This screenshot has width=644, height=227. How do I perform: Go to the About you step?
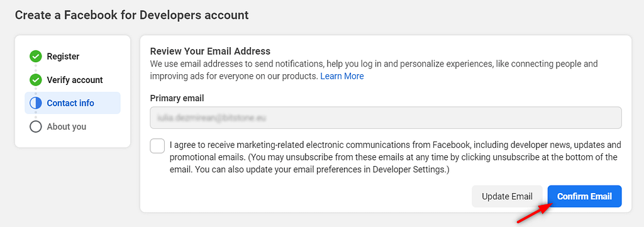coord(67,126)
